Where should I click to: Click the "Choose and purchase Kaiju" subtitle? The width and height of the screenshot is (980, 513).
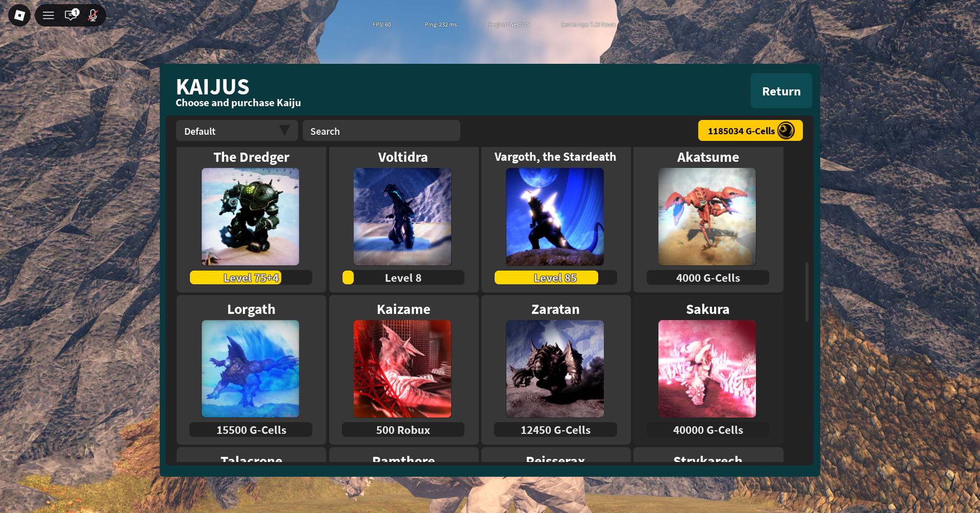[x=238, y=103]
